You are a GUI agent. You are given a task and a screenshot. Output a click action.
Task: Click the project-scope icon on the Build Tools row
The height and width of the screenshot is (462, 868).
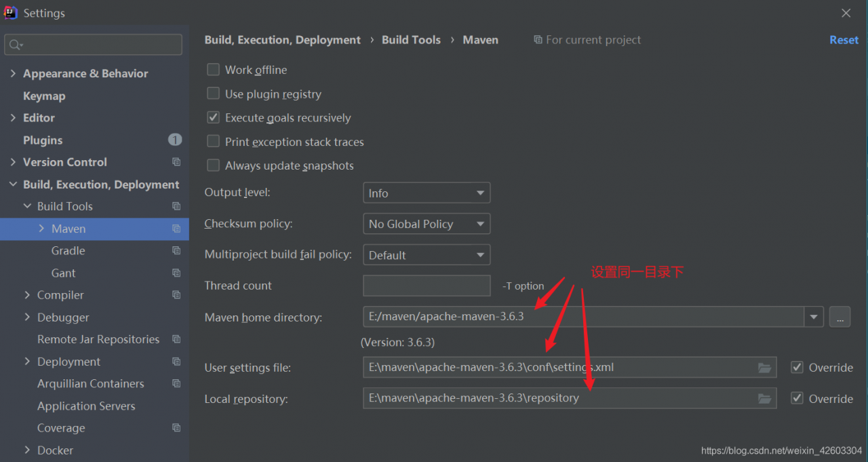coord(176,206)
